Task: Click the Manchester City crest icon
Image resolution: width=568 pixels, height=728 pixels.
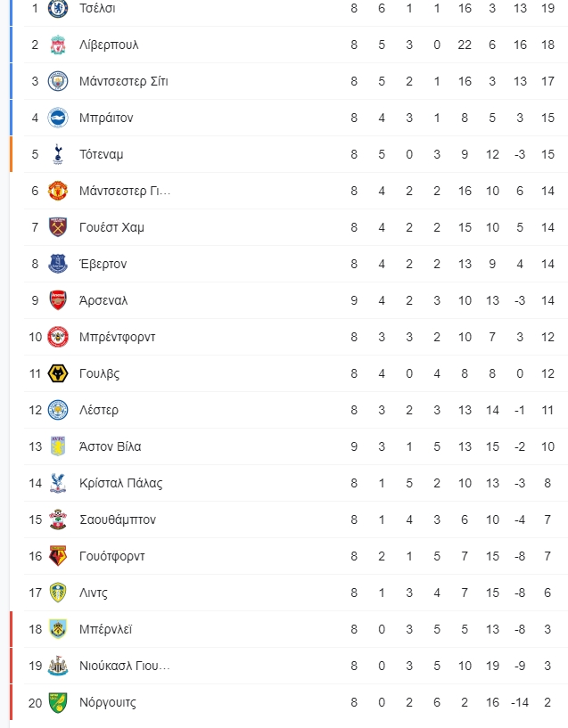Action: (58, 81)
